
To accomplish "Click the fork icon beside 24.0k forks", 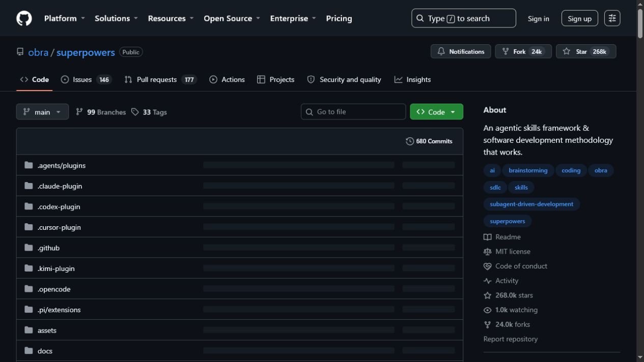I will coord(487,324).
